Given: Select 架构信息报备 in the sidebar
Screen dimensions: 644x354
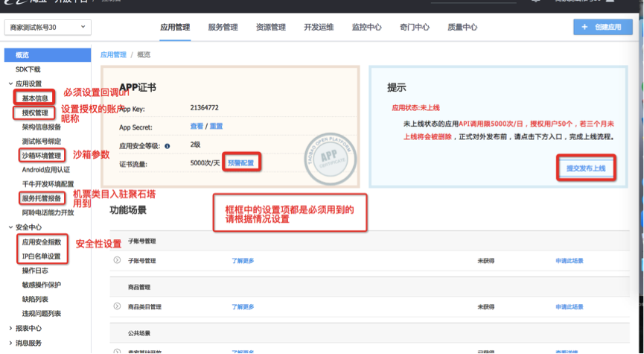Looking at the screenshot, I should (42, 127).
